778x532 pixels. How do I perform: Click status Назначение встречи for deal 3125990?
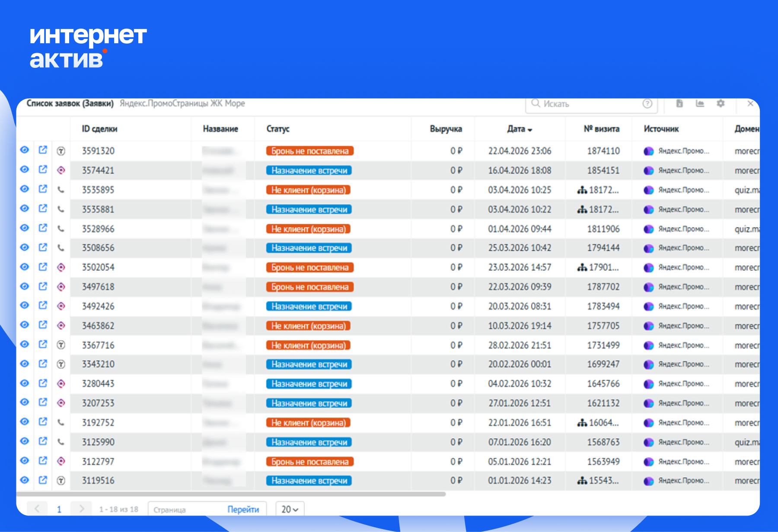(309, 442)
